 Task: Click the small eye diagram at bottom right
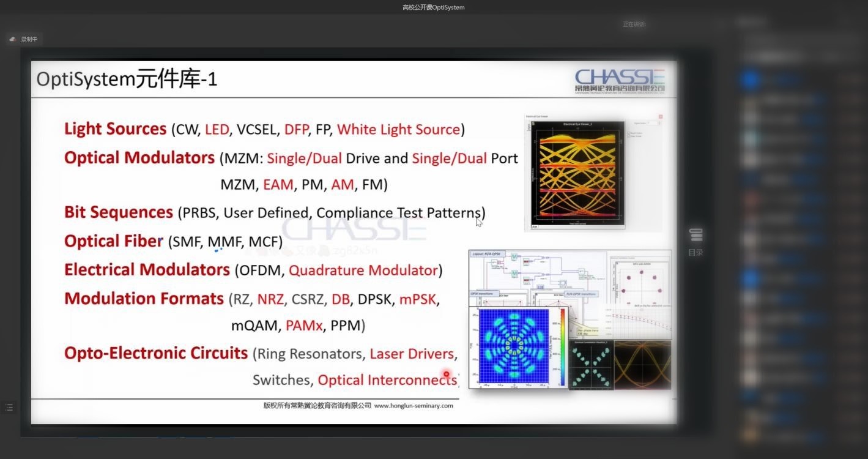[642, 365]
